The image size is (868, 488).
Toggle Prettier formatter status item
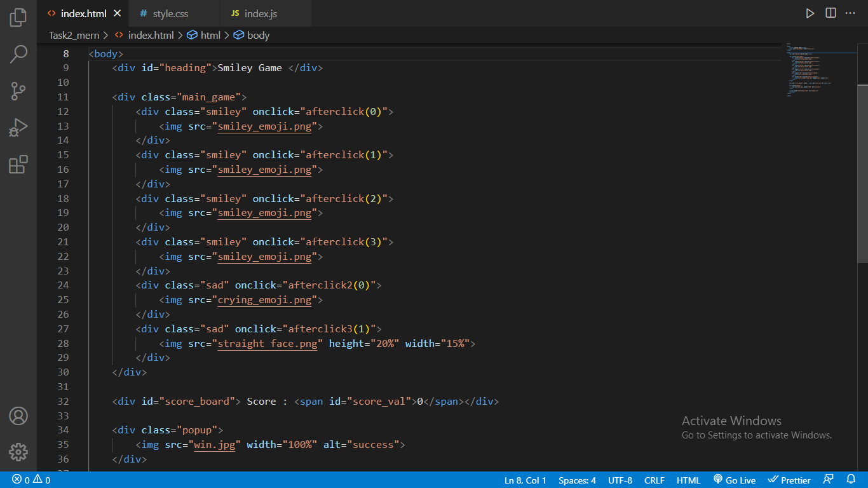click(789, 480)
